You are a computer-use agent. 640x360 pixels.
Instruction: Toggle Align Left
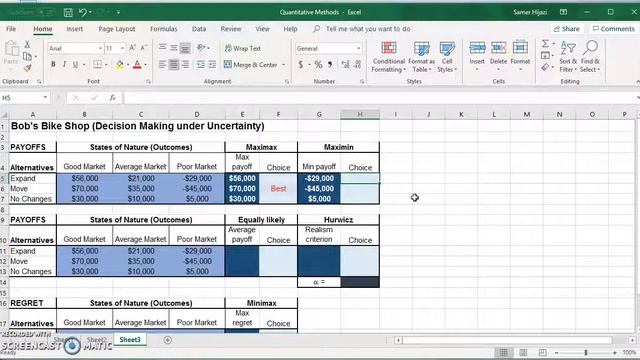[x=162, y=64]
